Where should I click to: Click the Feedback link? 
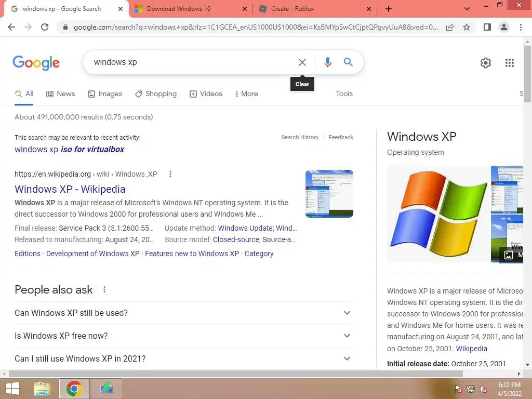pyautogui.click(x=341, y=137)
